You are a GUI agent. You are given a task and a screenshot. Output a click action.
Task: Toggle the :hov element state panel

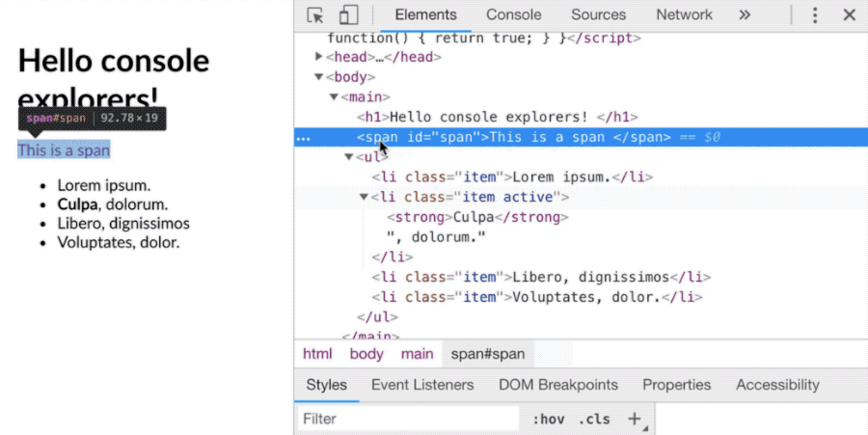(x=548, y=420)
